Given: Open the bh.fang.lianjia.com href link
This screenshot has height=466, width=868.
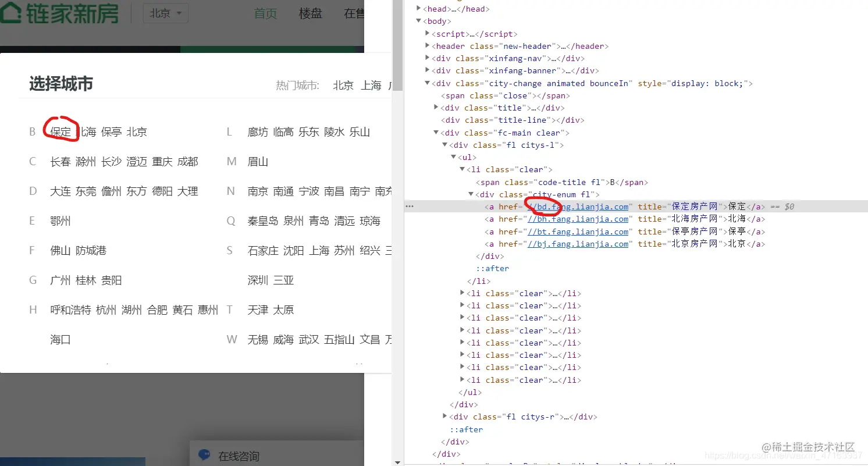Looking at the screenshot, I should (578, 219).
